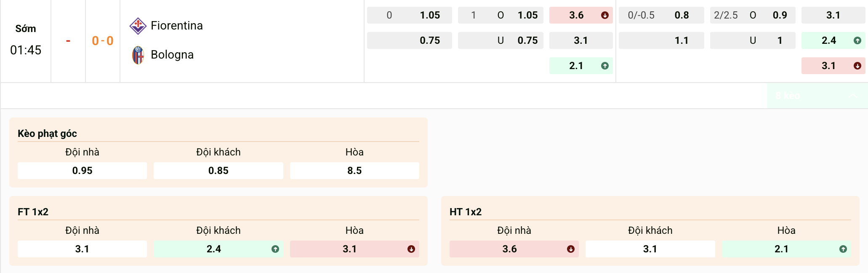Click the 0/-0.5 over odds 0.8 cell

pyautogui.click(x=661, y=14)
